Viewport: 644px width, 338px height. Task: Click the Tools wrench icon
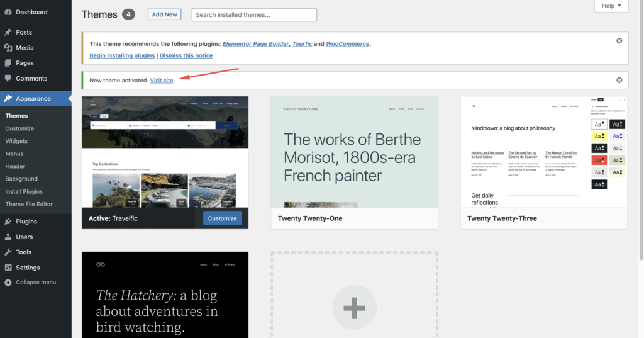pos(8,252)
